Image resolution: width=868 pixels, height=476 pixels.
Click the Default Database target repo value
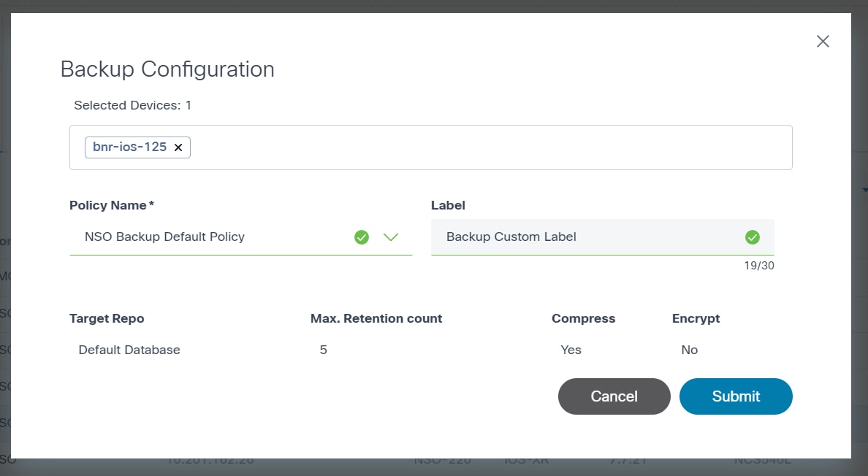[x=129, y=350]
